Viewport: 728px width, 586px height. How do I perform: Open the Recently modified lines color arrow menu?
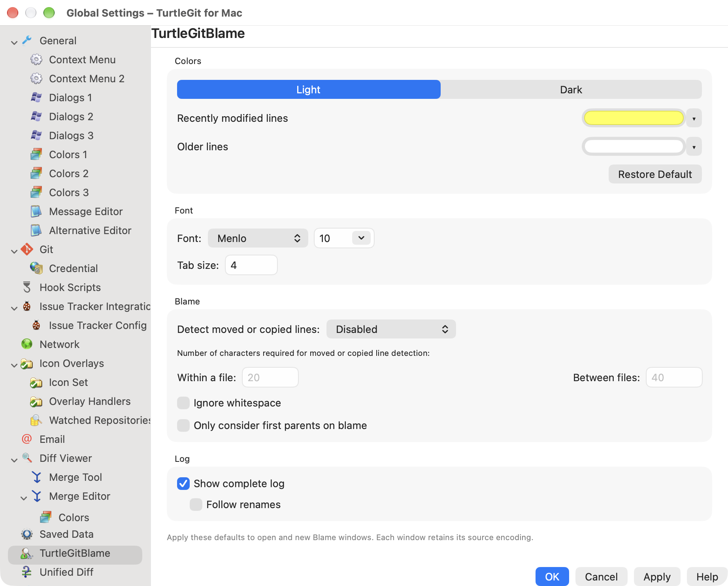coord(694,118)
